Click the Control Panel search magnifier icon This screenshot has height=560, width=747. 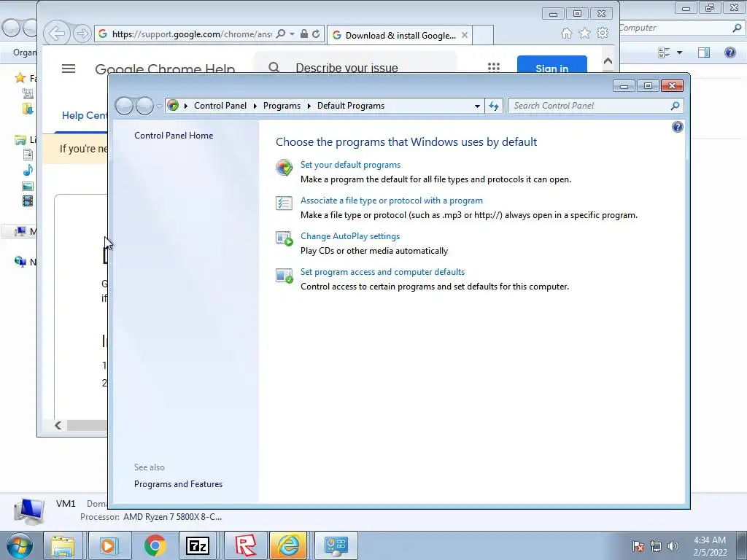(x=675, y=106)
